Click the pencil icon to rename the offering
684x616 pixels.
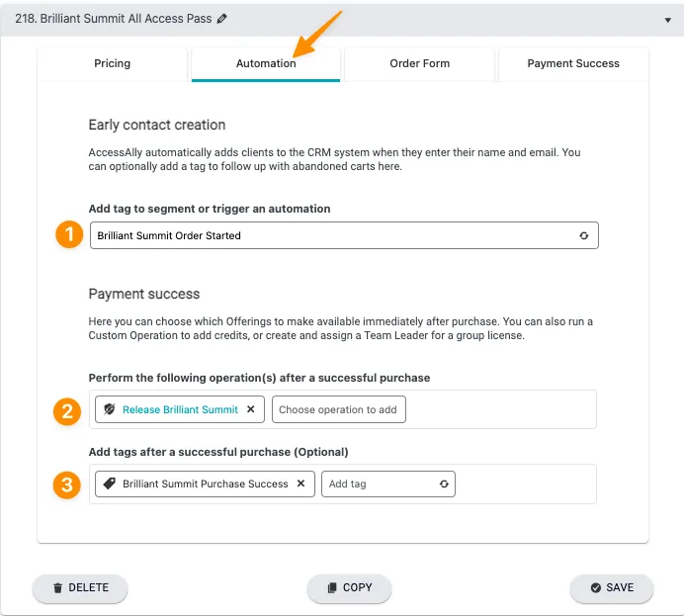[222, 19]
